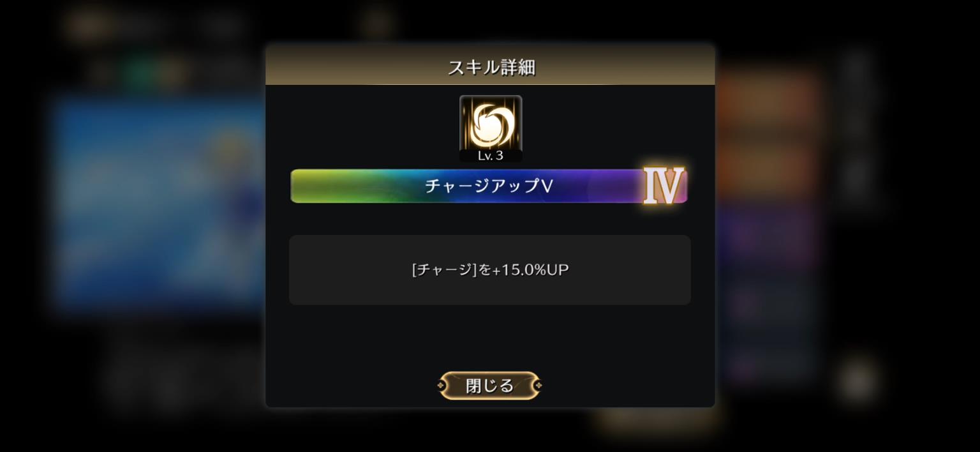Select the Lv. 3 label under the skill icon
This screenshot has width=980, height=452.
click(491, 156)
